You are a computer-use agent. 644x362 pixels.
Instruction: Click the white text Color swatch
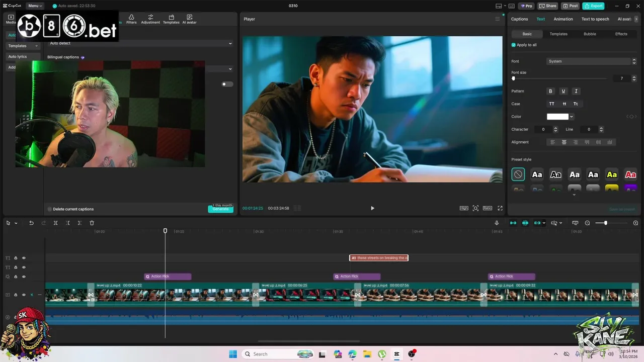(557, 117)
